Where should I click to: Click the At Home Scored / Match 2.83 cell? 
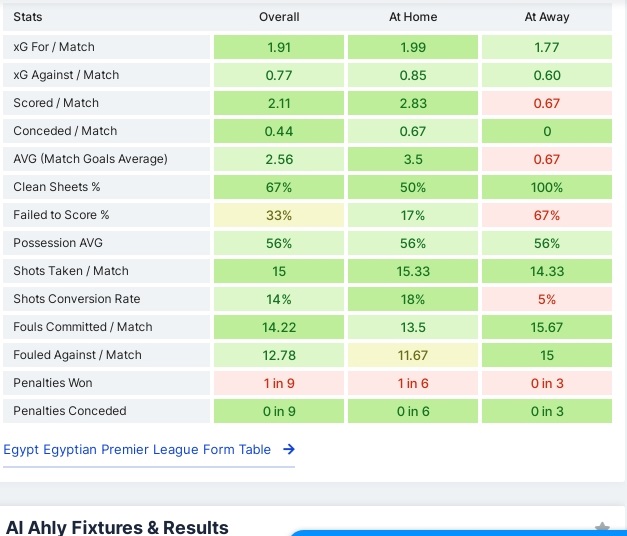(x=413, y=103)
